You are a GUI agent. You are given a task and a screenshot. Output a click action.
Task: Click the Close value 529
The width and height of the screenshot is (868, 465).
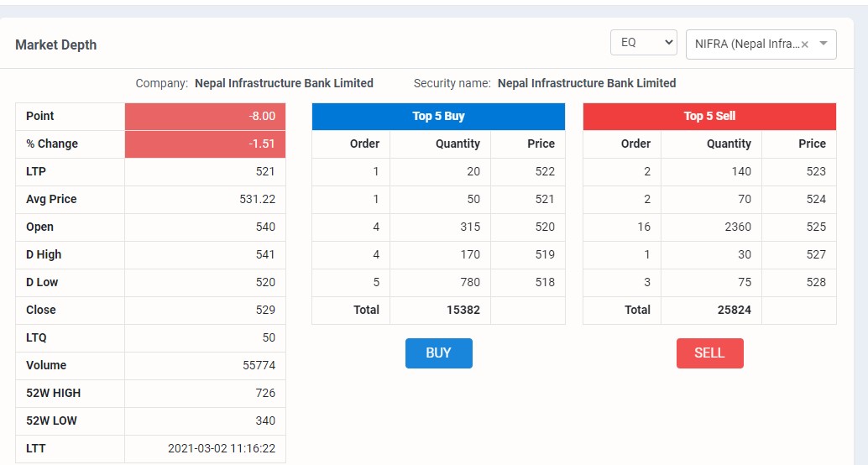point(266,310)
